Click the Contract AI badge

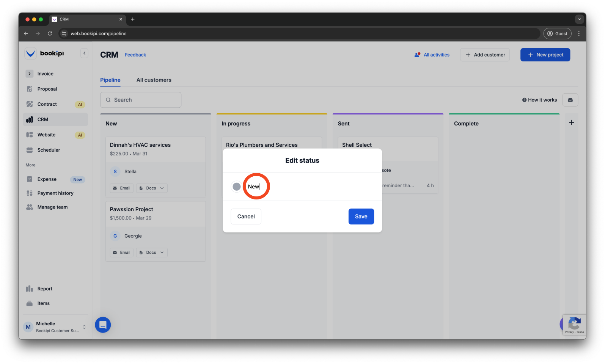pyautogui.click(x=80, y=105)
